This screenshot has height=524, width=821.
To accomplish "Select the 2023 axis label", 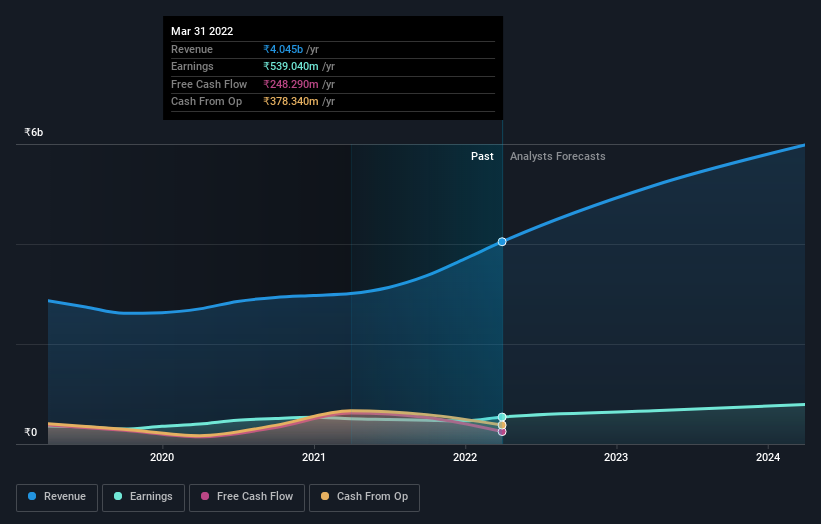I will (x=616, y=458).
